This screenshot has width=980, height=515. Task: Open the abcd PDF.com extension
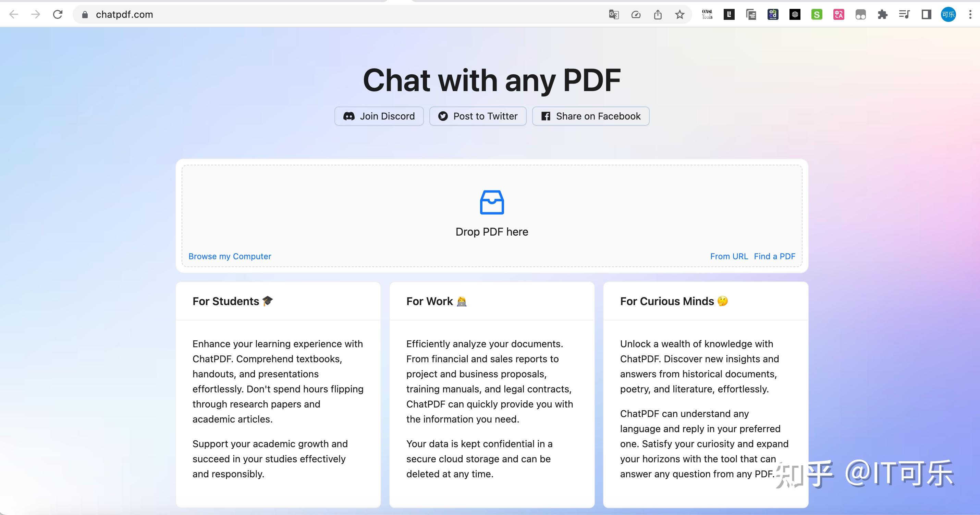773,14
